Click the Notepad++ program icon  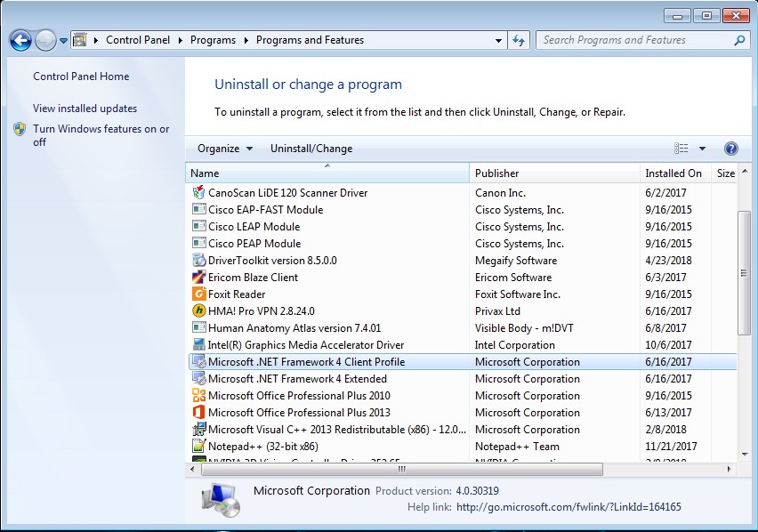(198, 446)
